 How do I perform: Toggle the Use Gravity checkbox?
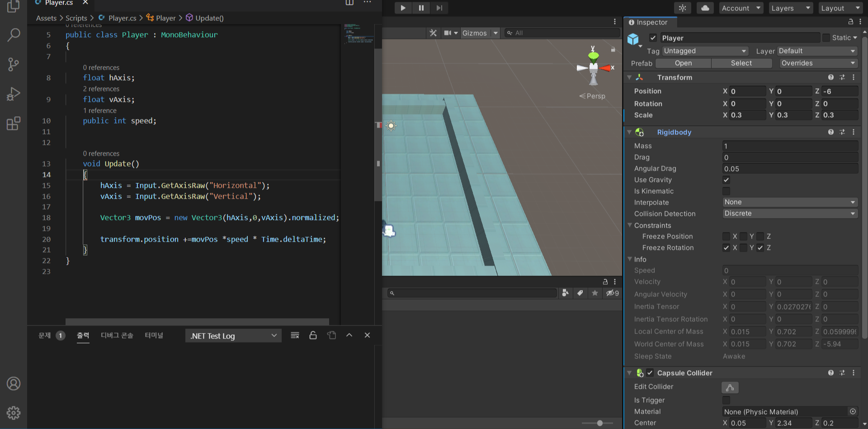coord(726,180)
